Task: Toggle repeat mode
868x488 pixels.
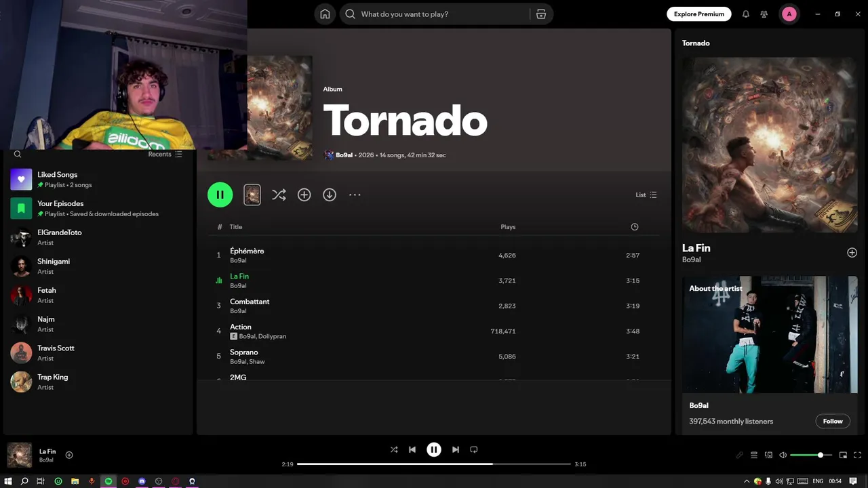Action: coord(474,449)
